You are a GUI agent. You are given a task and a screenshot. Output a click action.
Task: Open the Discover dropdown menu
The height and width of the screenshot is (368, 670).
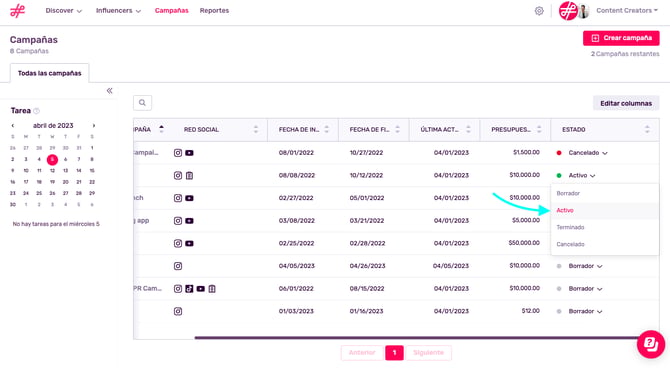[64, 11]
